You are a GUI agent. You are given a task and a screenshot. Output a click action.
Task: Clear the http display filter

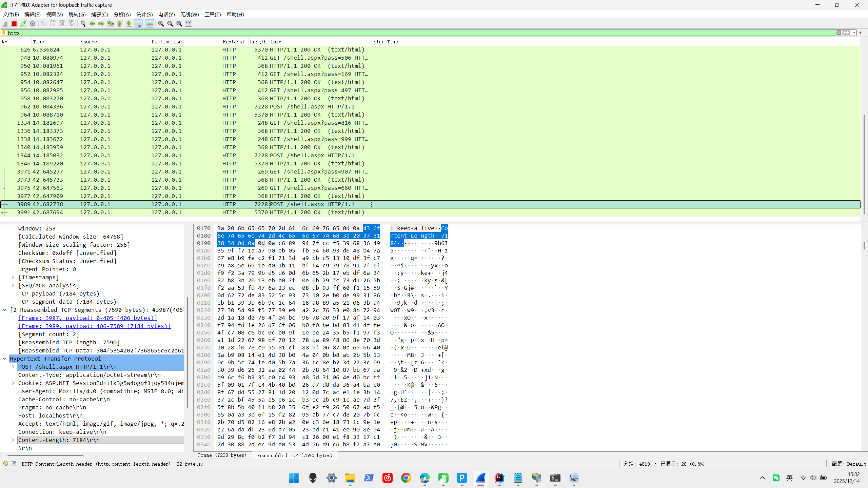tap(839, 33)
